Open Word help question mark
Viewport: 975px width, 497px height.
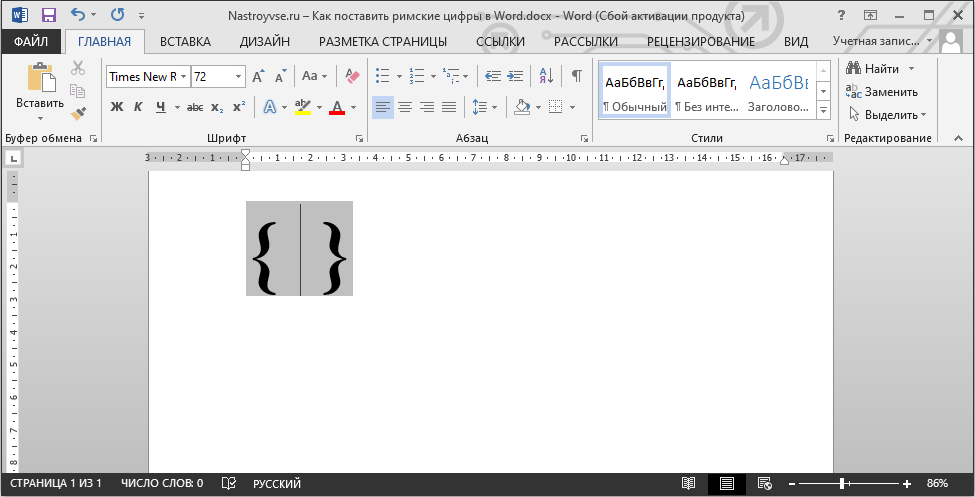pos(842,15)
